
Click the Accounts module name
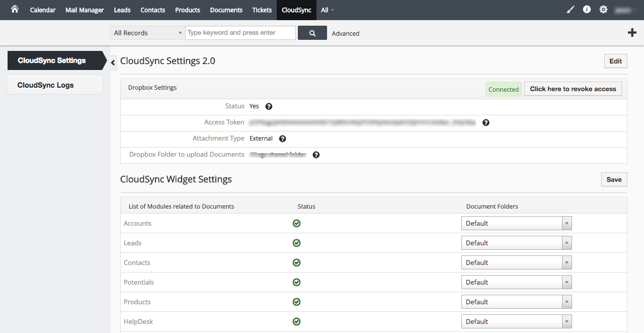(x=138, y=223)
